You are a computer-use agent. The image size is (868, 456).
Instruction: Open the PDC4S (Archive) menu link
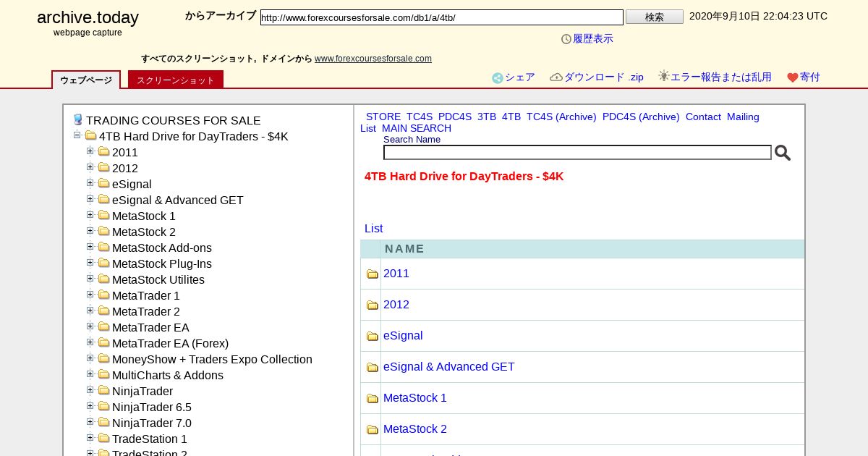[x=641, y=117]
